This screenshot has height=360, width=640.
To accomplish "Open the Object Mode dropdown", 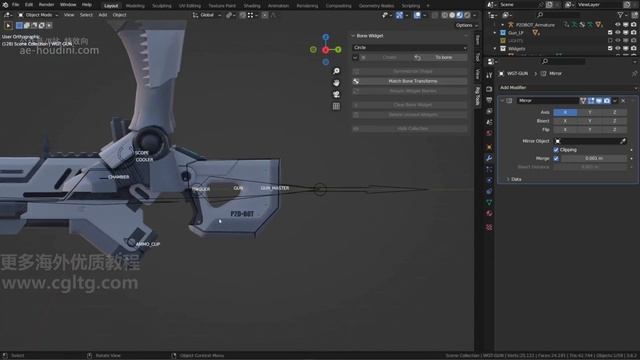I will tap(38, 15).
